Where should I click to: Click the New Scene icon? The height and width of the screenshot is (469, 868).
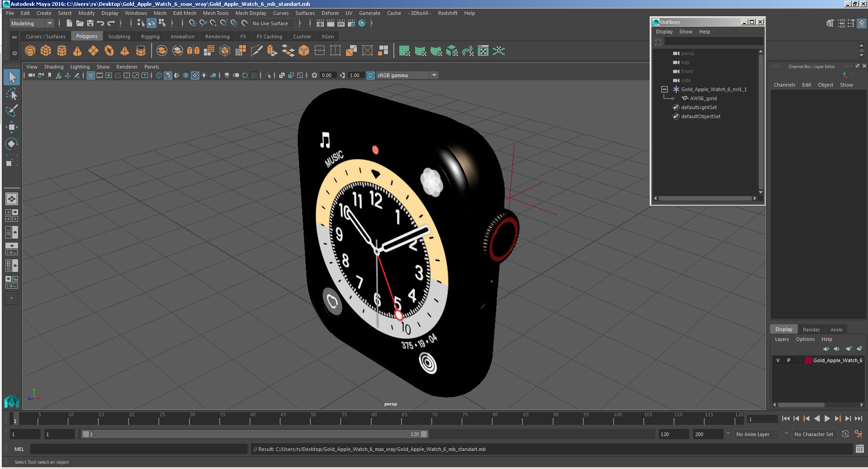coord(69,23)
